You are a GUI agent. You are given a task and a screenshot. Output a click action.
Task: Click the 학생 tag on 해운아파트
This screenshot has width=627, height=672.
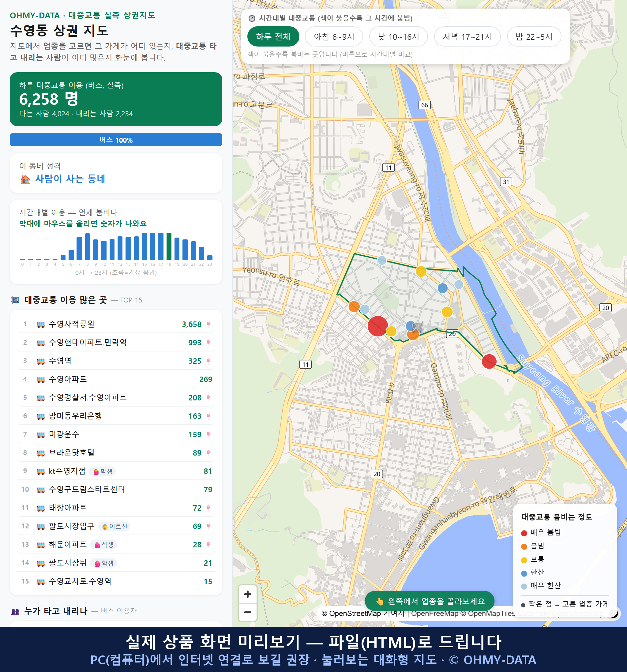[x=104, y=545]
